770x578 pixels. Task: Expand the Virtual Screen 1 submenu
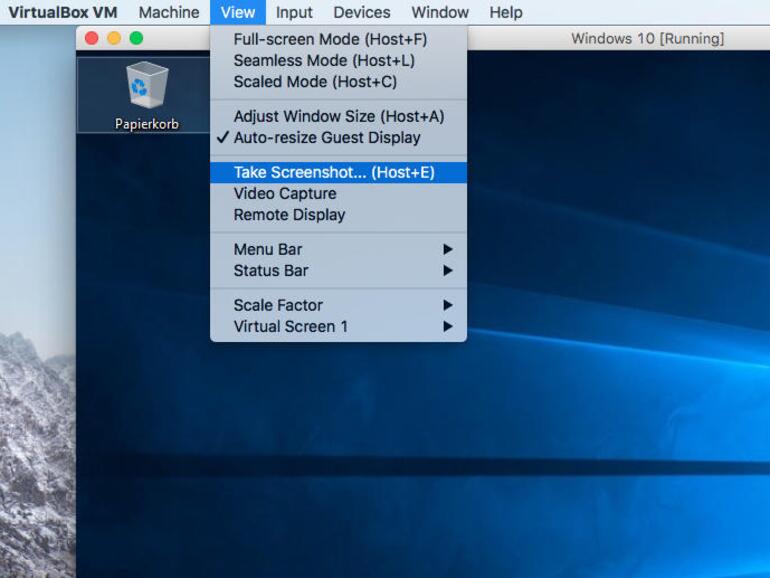[338, 327]
